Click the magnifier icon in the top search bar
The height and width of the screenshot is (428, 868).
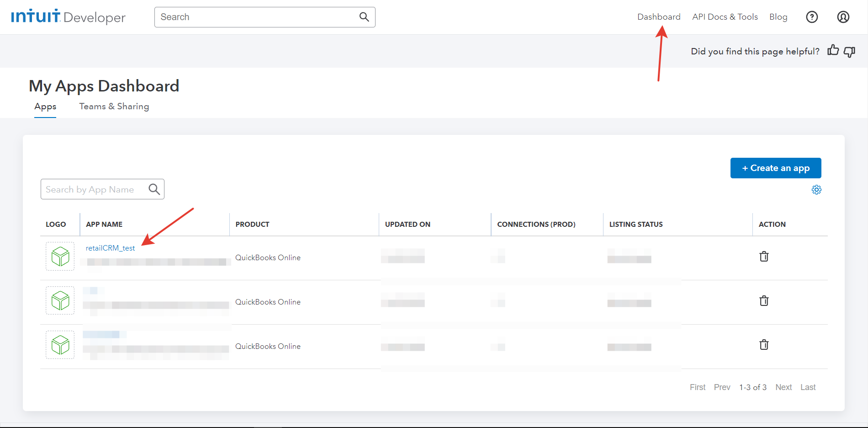[364, 17]
